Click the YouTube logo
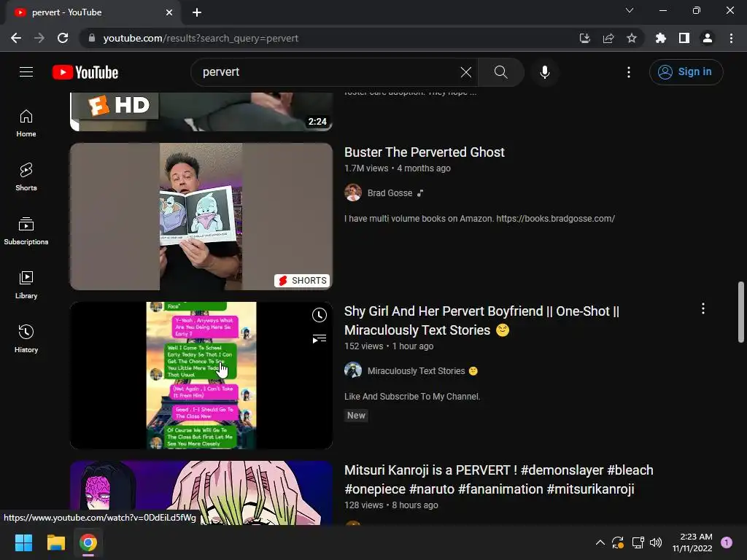The image size is (747, 560). pyautogui.click(x=85, y=72)
